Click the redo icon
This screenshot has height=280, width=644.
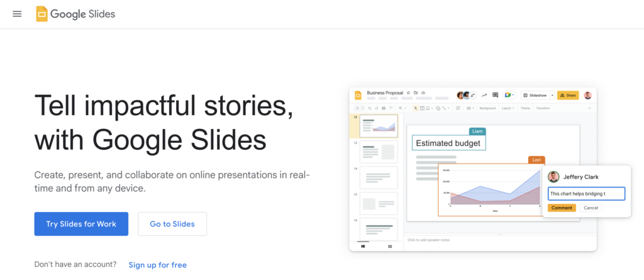pos(377,108)
